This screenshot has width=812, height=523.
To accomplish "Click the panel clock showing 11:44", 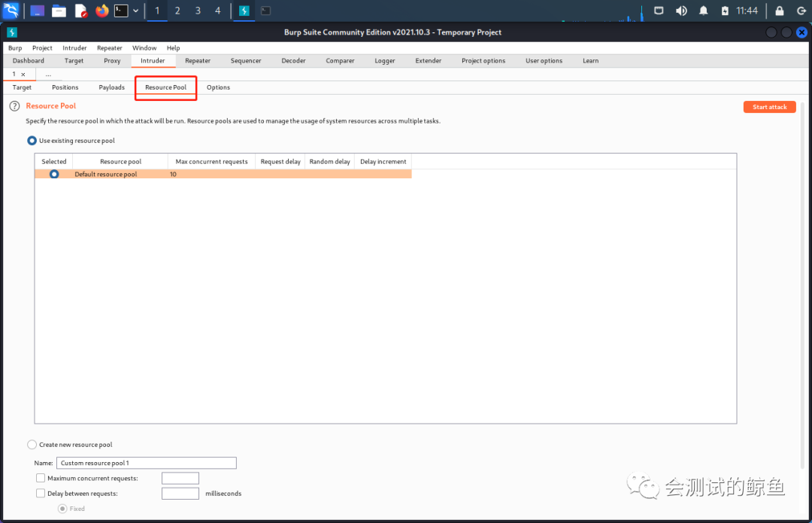I will click(x=747, y=11).
